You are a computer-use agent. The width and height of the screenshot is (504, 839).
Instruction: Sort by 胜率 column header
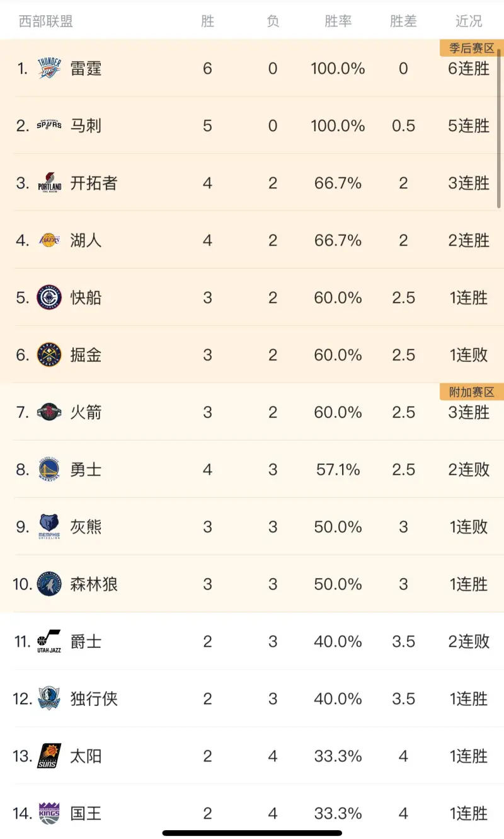(x=338, y=21)
